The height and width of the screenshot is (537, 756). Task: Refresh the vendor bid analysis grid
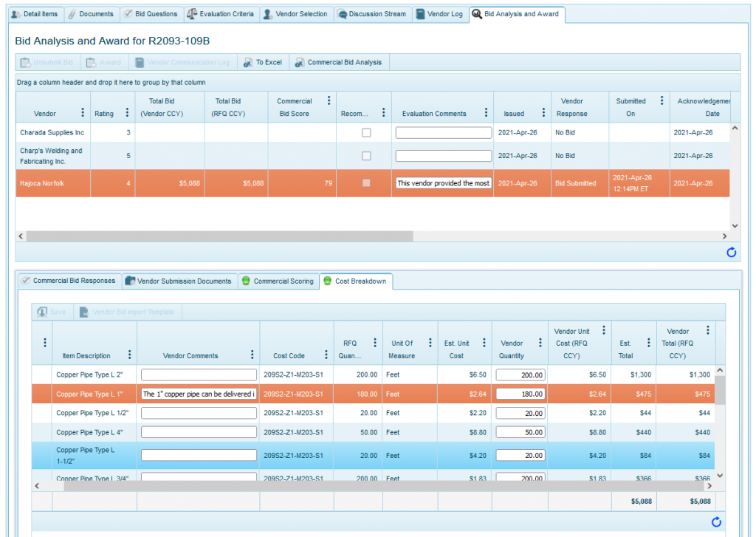tap(731, 252)
